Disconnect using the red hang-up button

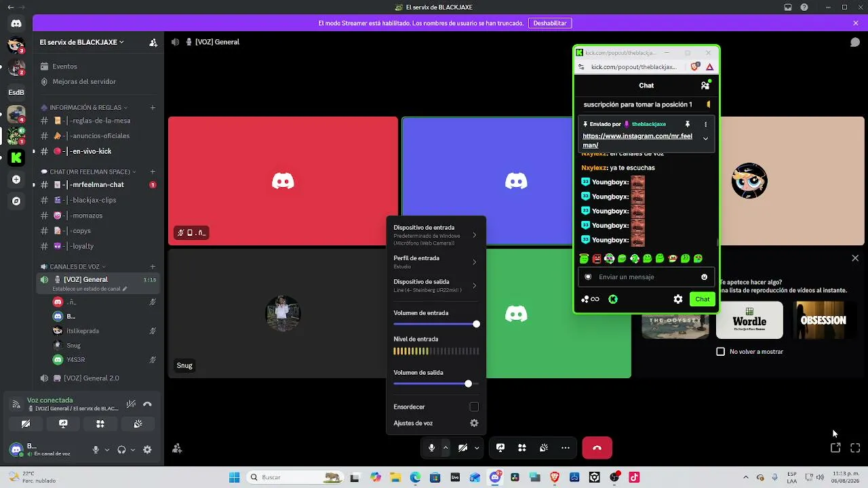597,448
